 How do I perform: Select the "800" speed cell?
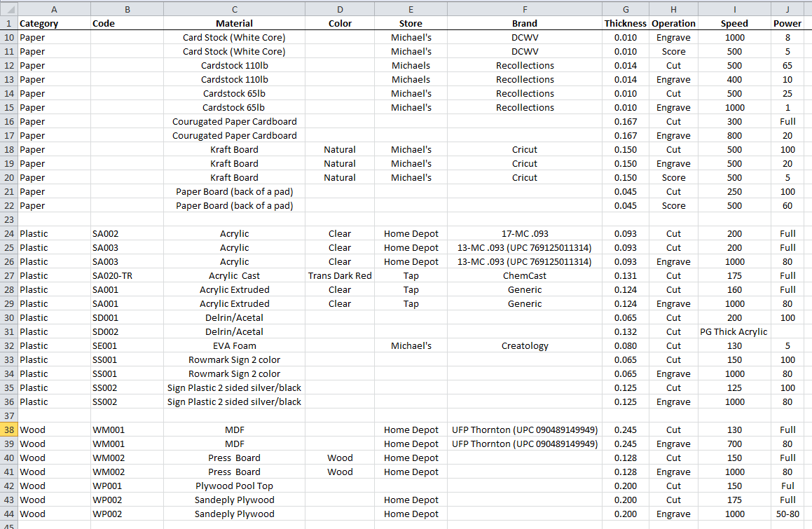(734, 136)
